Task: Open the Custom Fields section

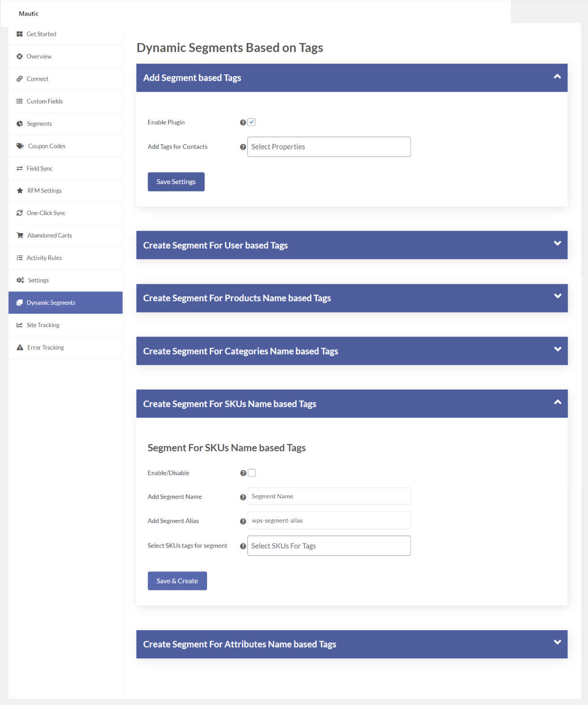Action: click(x=65, y=101)
